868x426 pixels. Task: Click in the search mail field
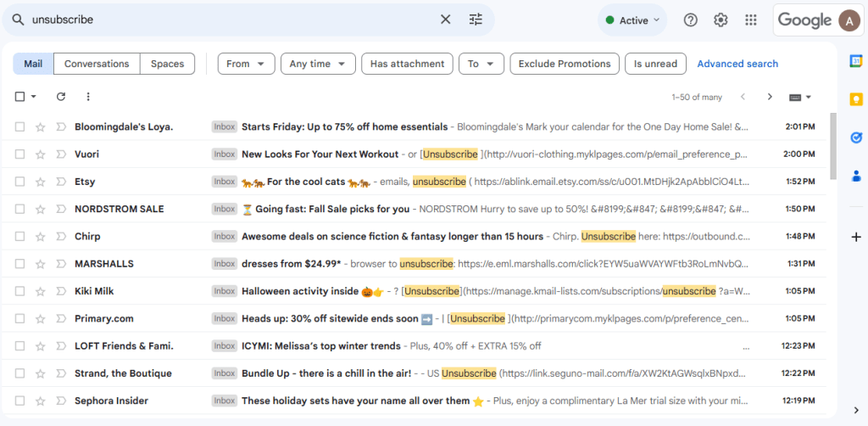click(x=229, y=20)
